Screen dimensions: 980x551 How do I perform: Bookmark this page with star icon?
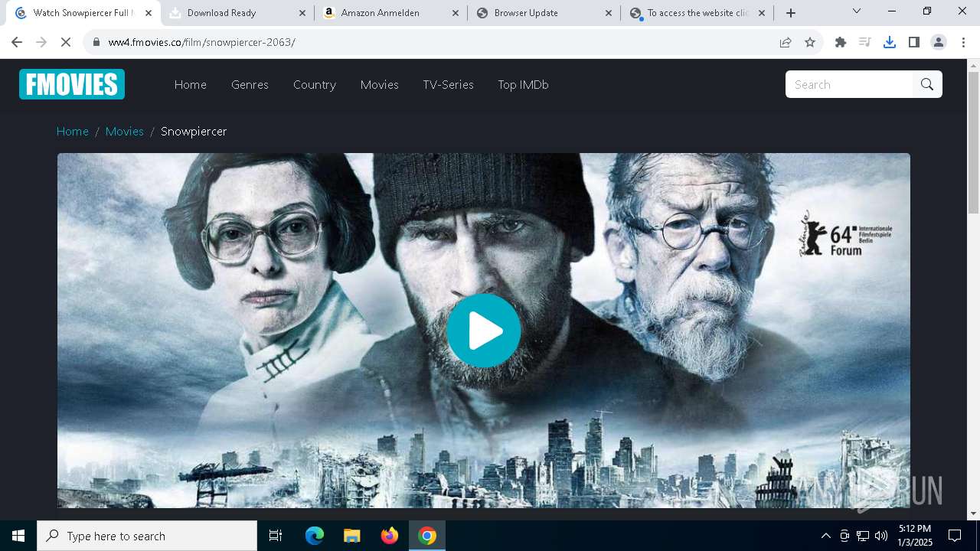[810, 42]
